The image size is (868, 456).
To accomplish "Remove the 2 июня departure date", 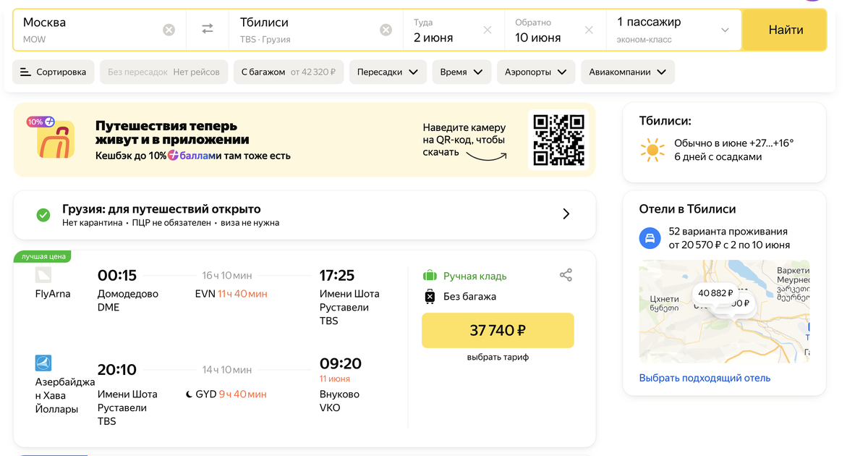I will 488,30.
